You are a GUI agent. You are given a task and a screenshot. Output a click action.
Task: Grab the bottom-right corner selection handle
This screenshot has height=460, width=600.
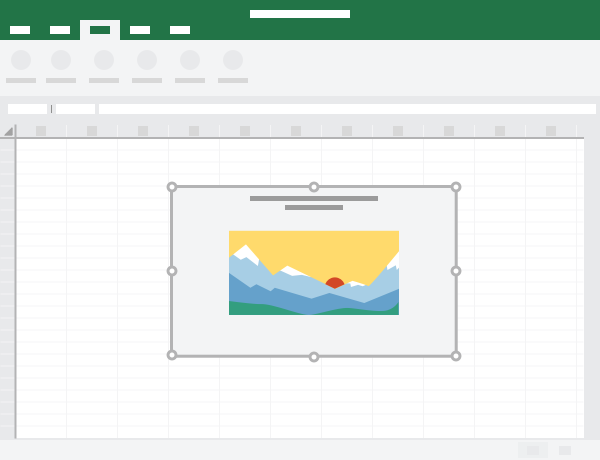tap(456, 356)
